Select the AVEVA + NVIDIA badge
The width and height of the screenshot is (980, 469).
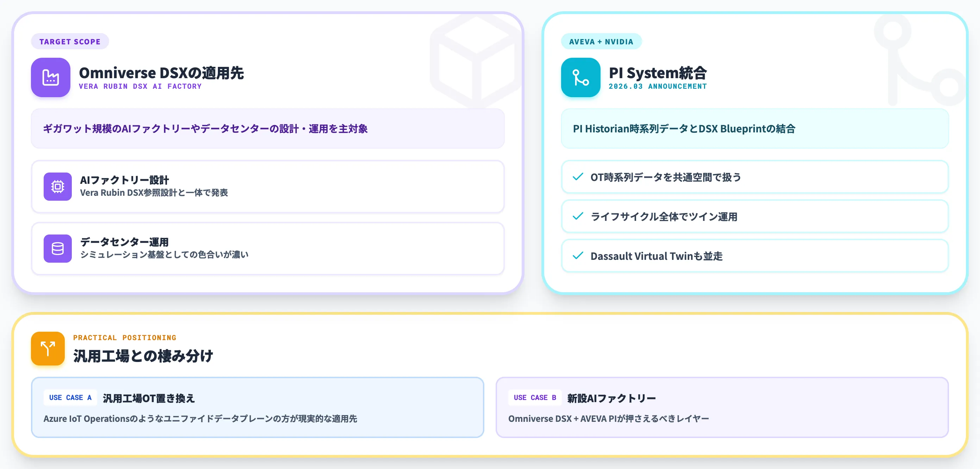click(601, 42)
